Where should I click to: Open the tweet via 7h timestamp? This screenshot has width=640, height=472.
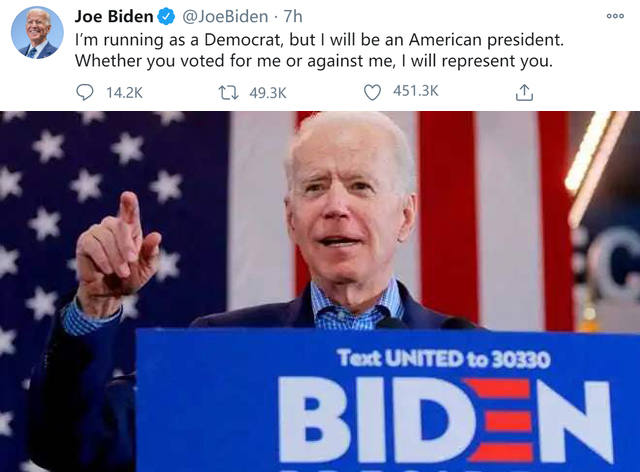[x=293, y=17]
